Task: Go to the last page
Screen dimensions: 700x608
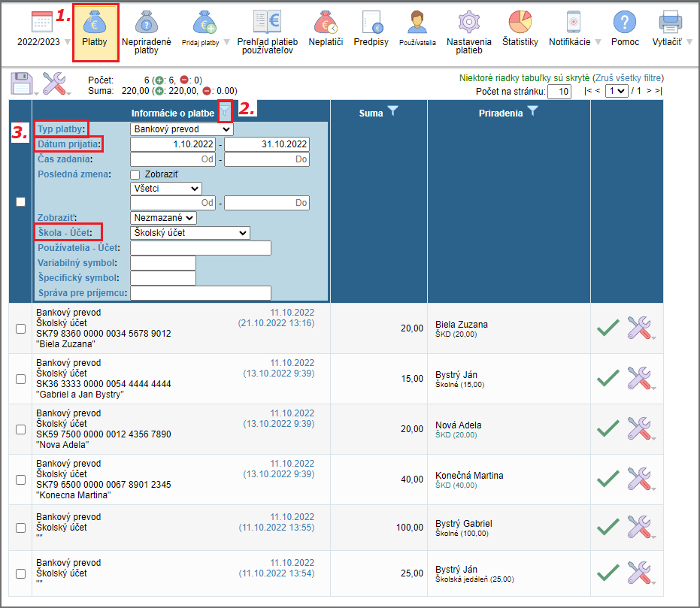Action: click(x=659, y=91)
